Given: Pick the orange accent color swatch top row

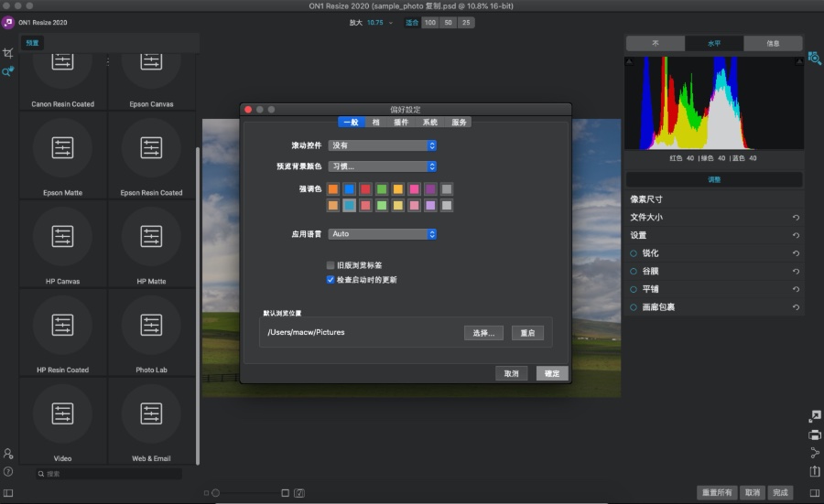Looking at the screenshot, I should [x=333, y=189].
